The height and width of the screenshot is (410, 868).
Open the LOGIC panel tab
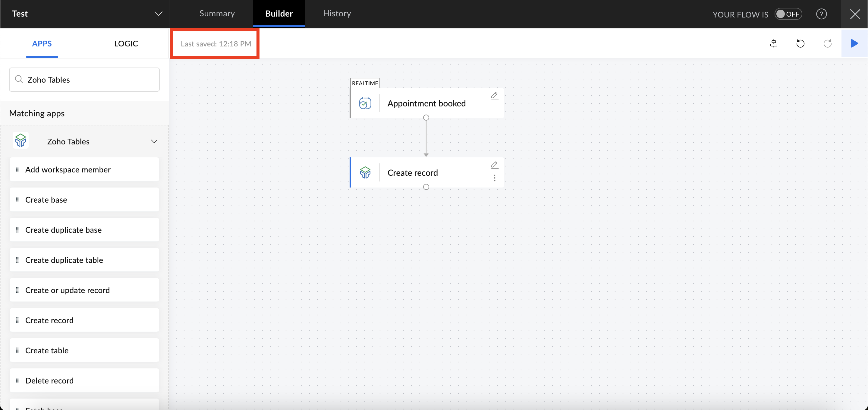126,43
